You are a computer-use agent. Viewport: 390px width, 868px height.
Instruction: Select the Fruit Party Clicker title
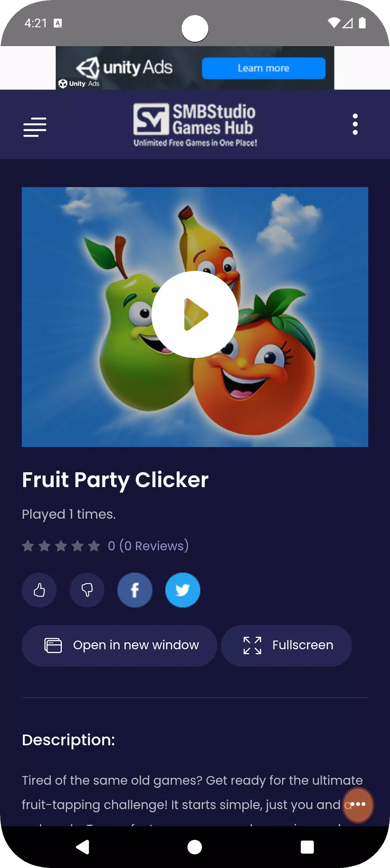point(115,480)
